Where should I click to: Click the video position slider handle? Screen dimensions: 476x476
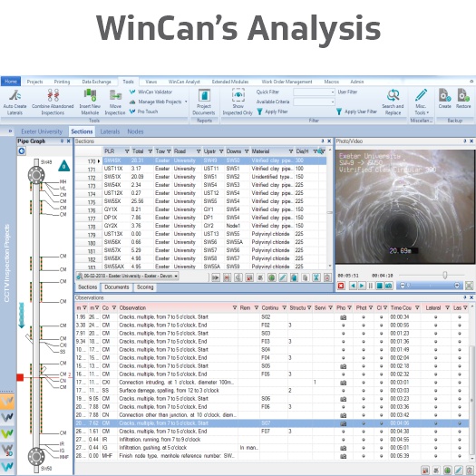pyautogui.click(x=445, y=275)
